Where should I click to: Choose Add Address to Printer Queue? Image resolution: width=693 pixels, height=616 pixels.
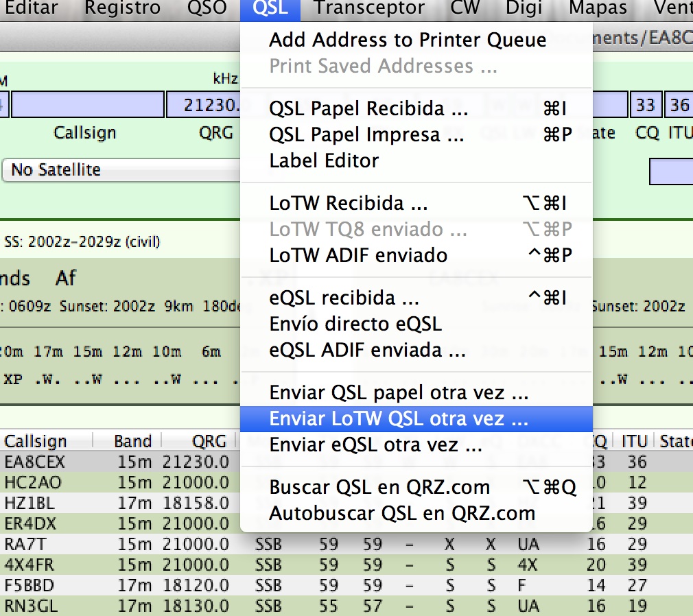coord(416,40)
